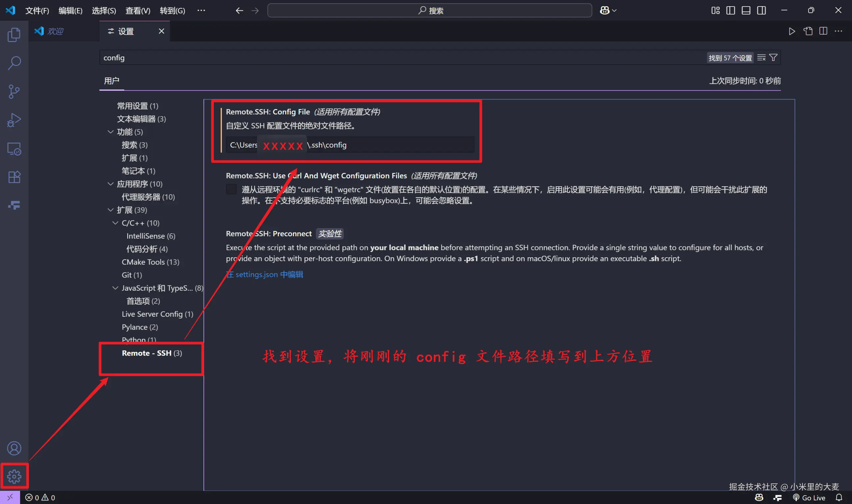Go forward with the right arrow
852x504 pixels.
[255, 11]
